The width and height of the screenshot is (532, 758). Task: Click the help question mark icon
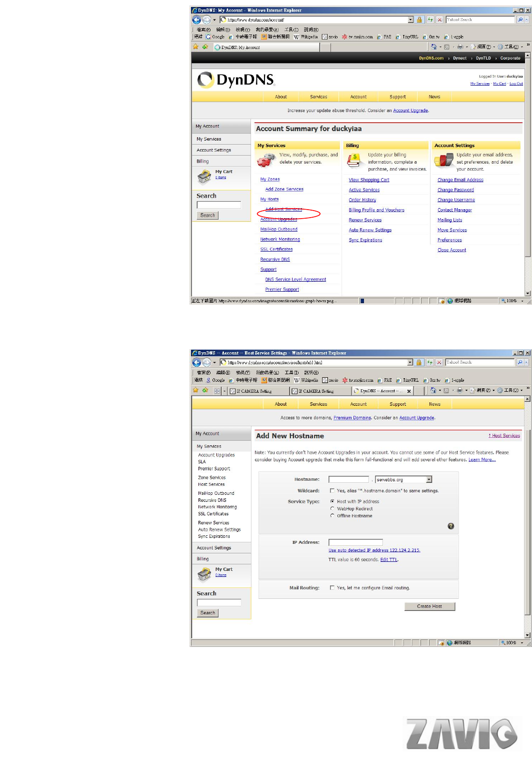pos(450,526)
